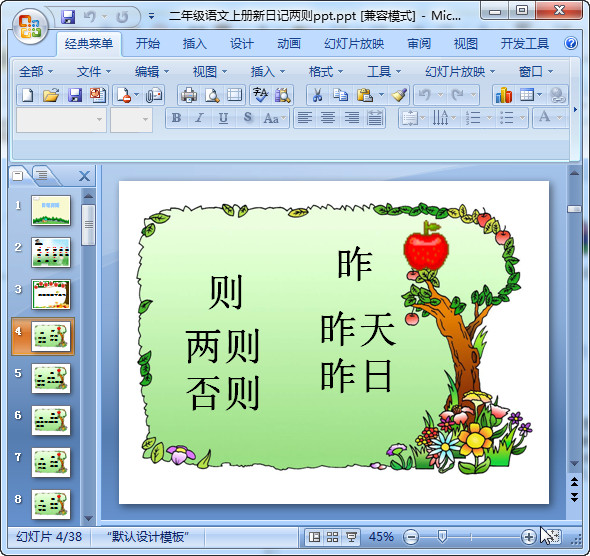
Task: Customize Quick Access Toolbar dropdown arrow
Action: coord(151,17)
